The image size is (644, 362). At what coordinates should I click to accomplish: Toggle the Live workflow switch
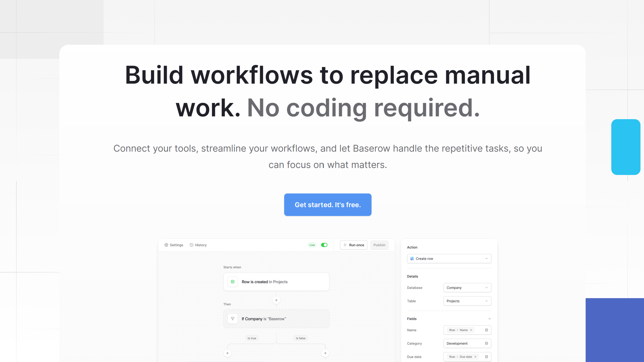324,245
